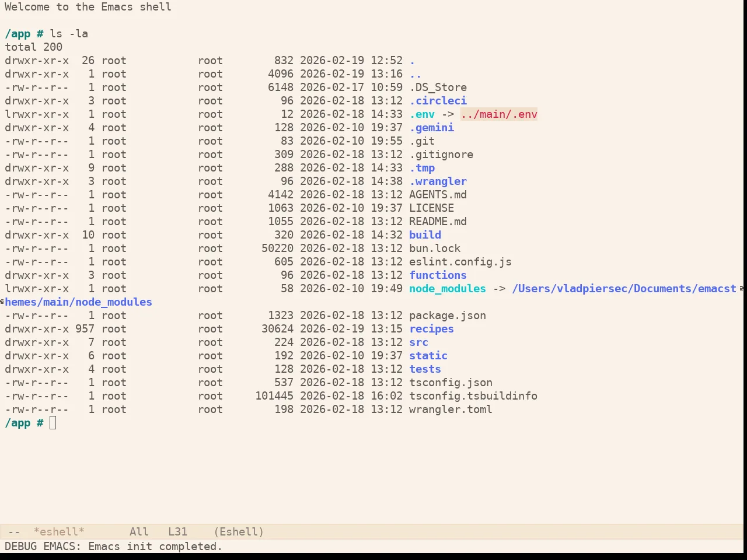Click the 957 link count of recipes

pos(85,329)
